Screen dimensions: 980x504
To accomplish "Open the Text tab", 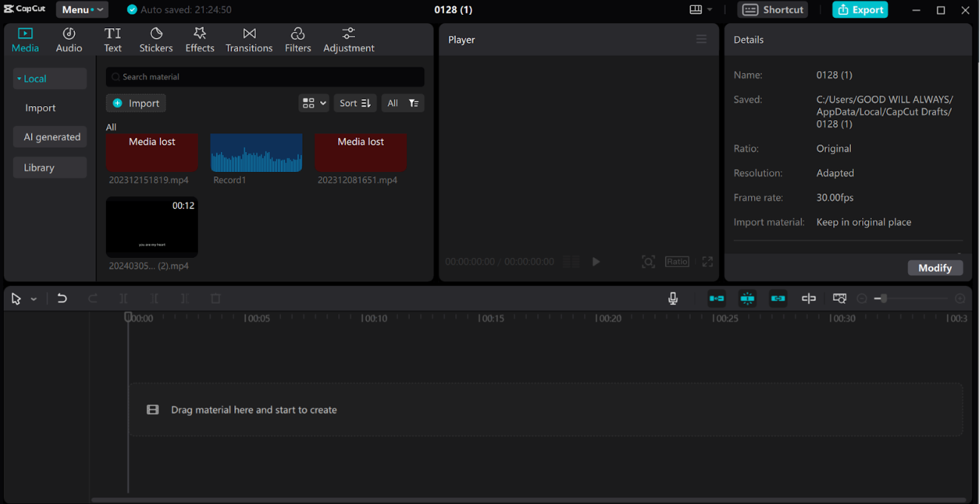I will [x=113, y=40].
